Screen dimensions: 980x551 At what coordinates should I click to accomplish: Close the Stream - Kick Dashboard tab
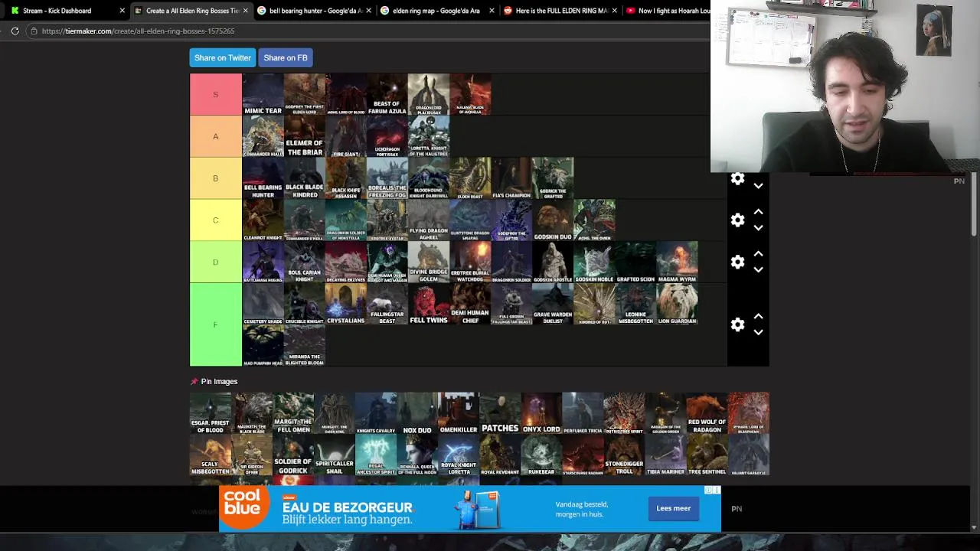click(122, 11)
